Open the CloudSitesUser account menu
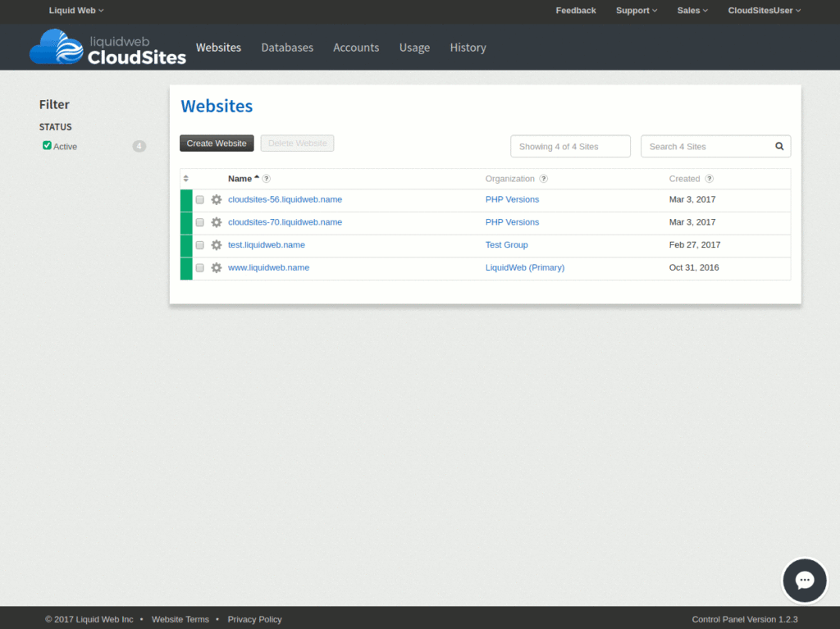Screen dimensions: 840x629 (764, 11)
